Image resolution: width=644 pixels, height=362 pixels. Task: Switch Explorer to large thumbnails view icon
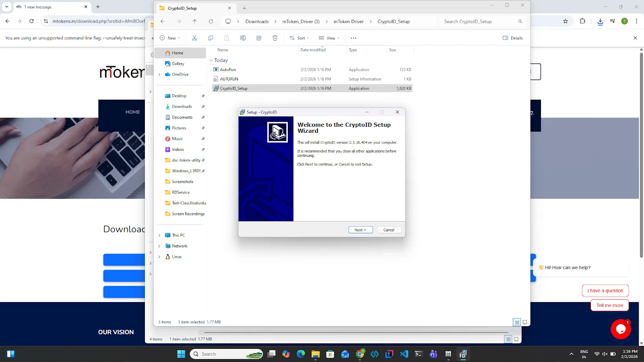pyautogui.click(x=525, y=322)
